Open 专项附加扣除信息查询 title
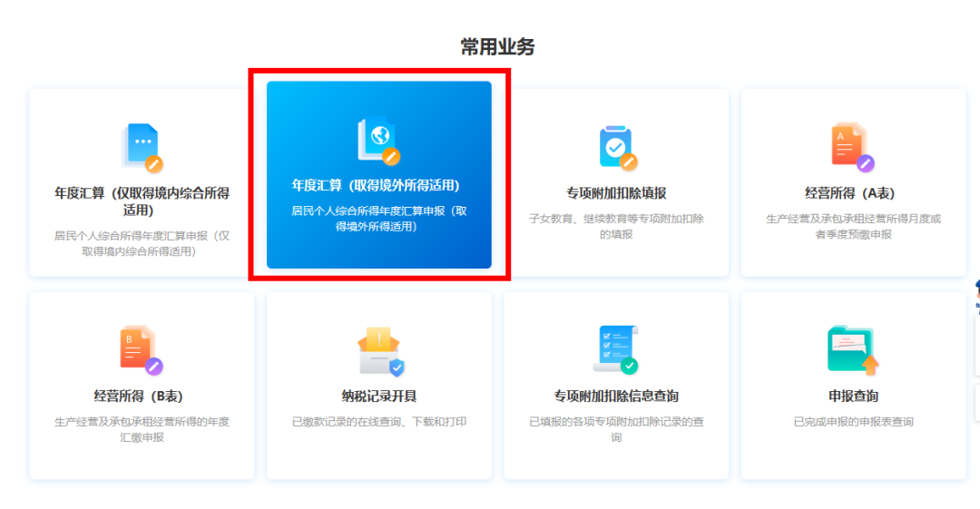 [x=616, y=396]
